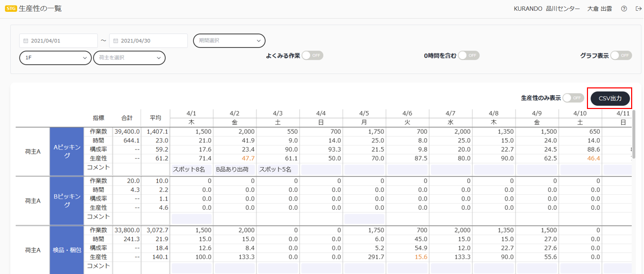Viewport: 644px width, 274px height.
Task: Click the Bピッキング work label
Action: coord(66,201)
